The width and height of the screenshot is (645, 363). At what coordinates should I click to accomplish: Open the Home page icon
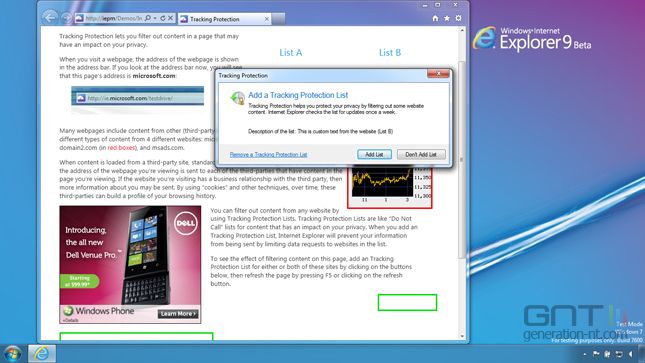pos(435,19)
